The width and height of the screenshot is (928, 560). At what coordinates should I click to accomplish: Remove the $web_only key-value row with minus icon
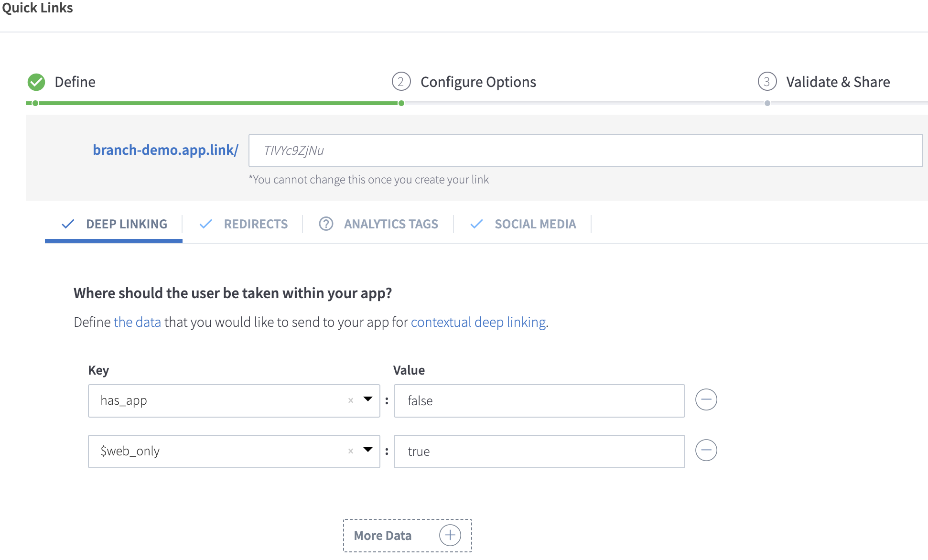[x=706, y=450]
